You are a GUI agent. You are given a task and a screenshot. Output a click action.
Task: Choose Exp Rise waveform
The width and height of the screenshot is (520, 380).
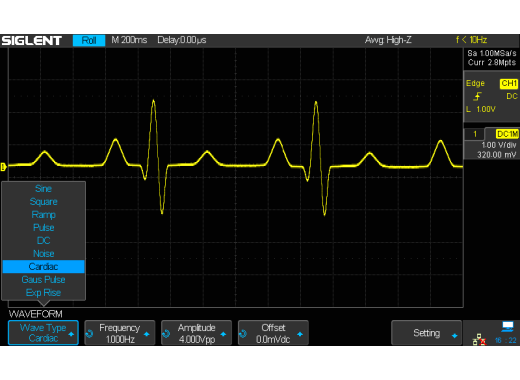43,293
